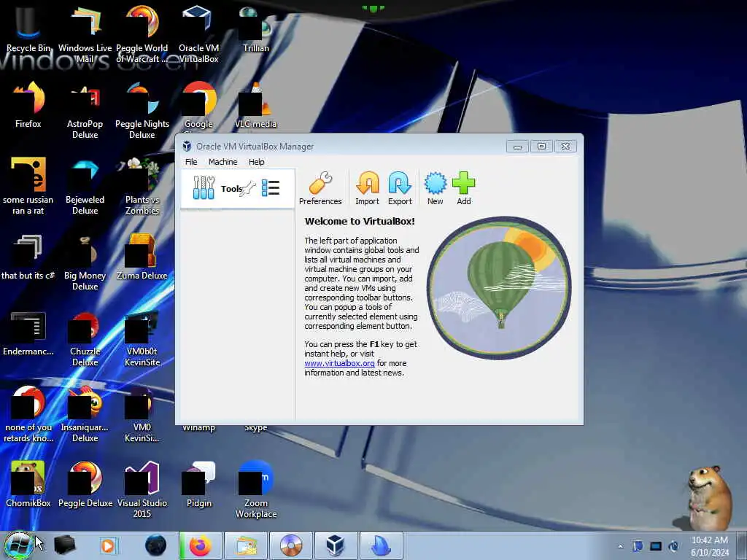The height and width of the screenshot is (560, 747).
Task: Open the Windows Start menu orb
Action: (x=19, y=545)
